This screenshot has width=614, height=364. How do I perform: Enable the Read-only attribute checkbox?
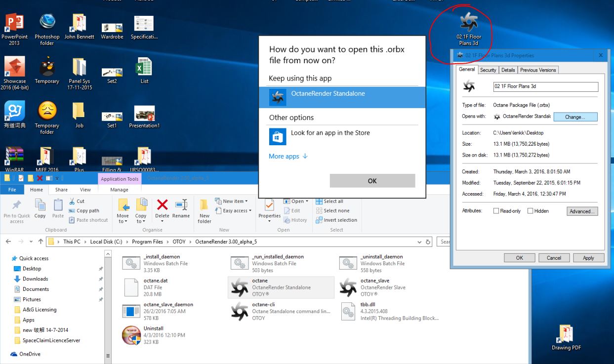(497, 211)
